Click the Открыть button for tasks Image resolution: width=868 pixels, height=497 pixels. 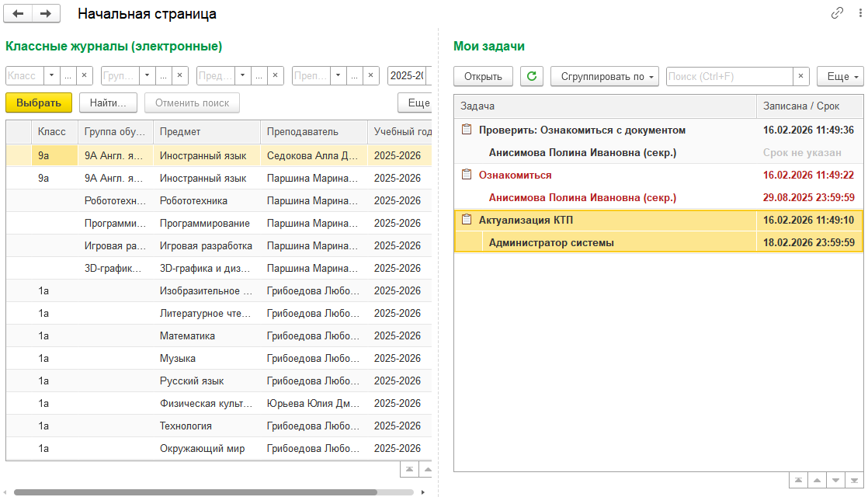pyautogui.click(x=483, y=76)
